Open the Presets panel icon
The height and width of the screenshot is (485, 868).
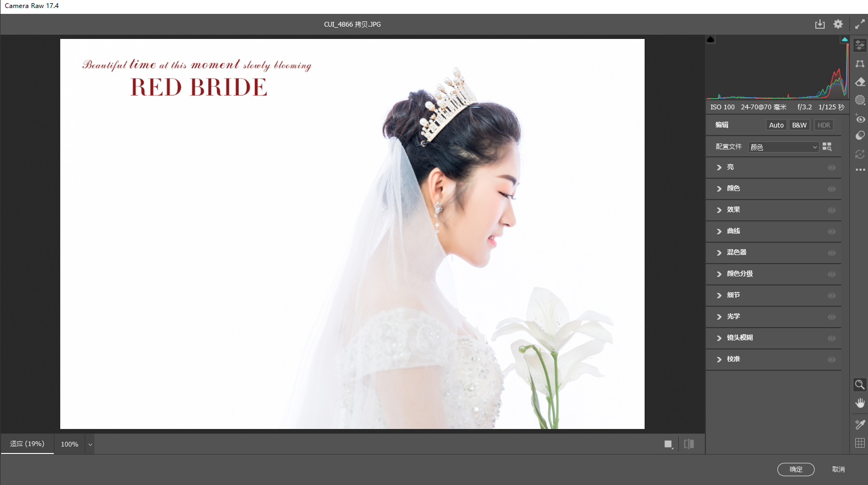pos(859,136)
